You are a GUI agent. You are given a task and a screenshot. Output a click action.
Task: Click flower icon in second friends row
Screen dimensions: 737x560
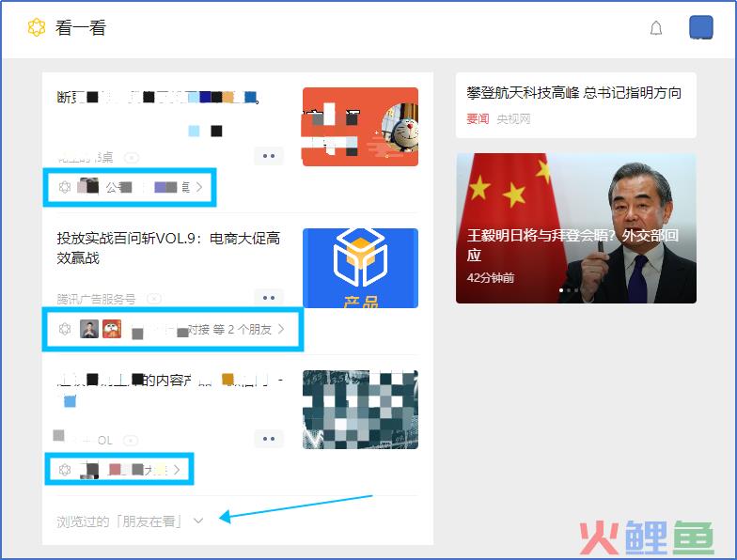click(x=65, y=329)
